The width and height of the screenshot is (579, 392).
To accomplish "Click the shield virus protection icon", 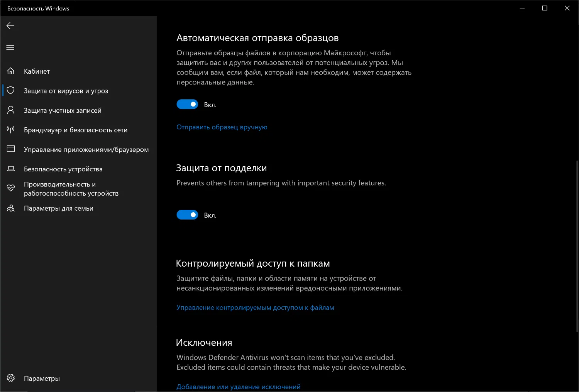I will (11, 90).
